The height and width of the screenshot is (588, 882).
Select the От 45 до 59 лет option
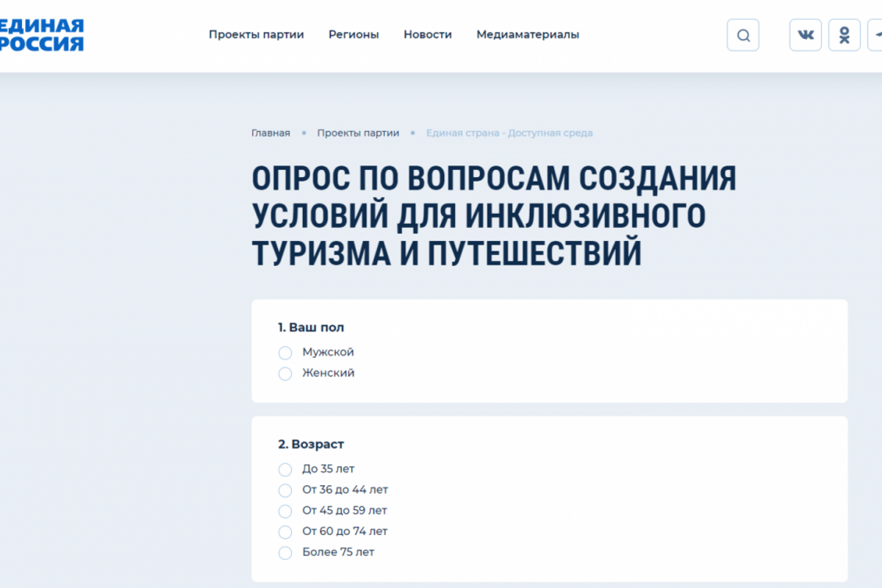coord(285,510)
